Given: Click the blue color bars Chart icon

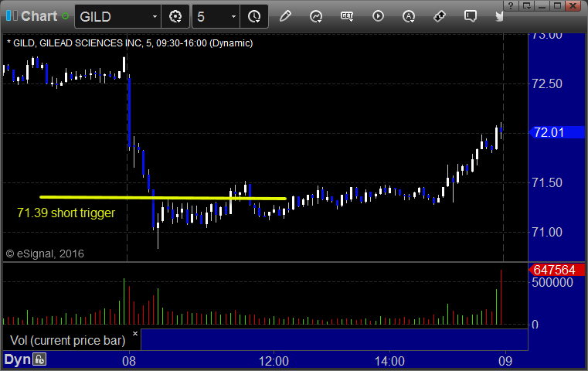Looking at the screenshot, I should [x=12, y=15].
